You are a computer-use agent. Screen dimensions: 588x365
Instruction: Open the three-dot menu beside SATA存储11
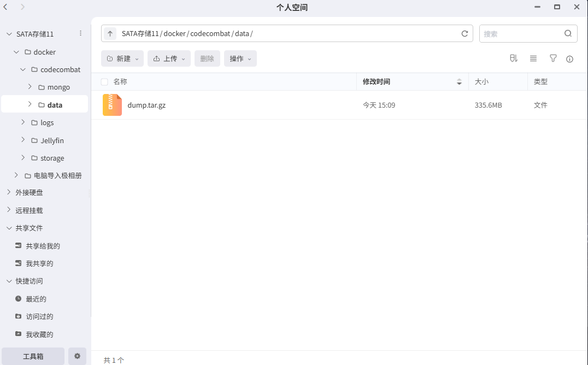tap(80, 33)
